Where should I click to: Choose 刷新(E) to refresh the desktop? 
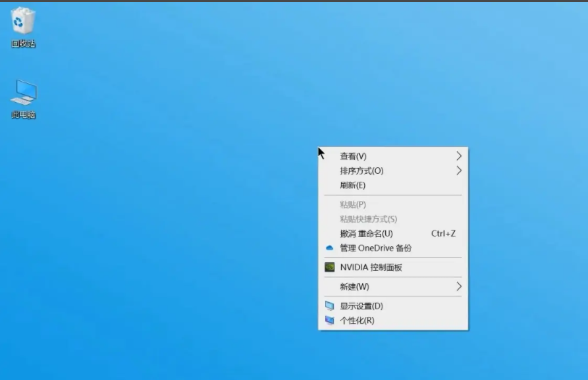[x=352, y=185]
